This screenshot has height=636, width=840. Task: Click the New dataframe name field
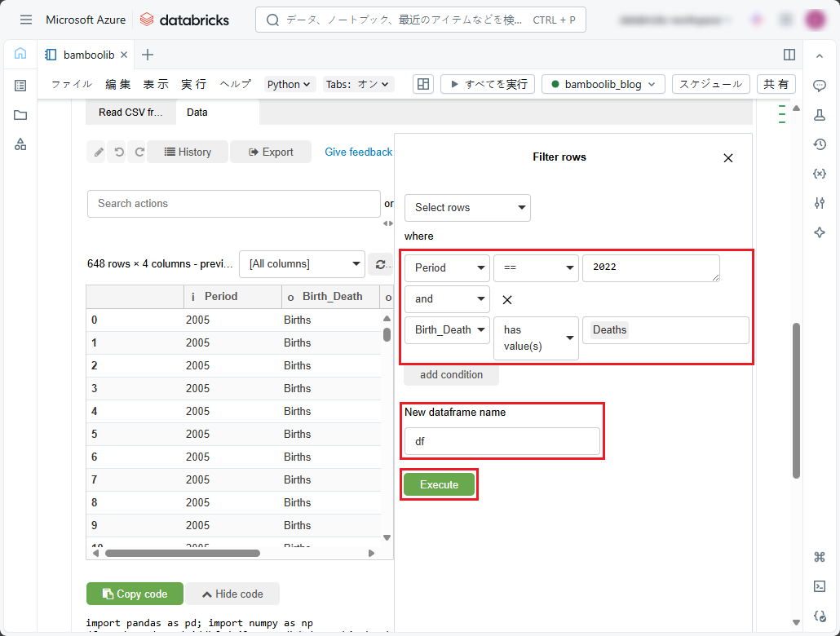pos(502,441)
